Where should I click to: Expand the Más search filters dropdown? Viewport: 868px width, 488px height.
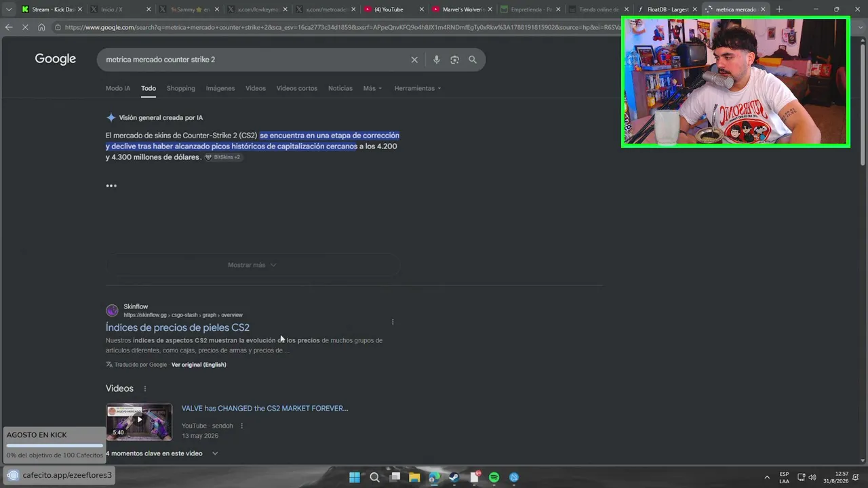point(372,88)
